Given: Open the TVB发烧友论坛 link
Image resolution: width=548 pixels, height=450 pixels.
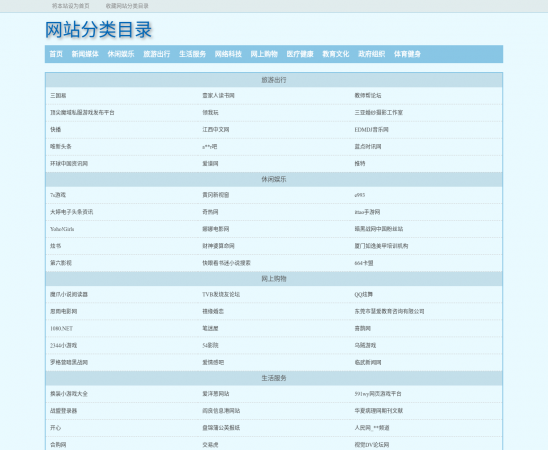Looking at the screenshot, I should pos(221,295).
